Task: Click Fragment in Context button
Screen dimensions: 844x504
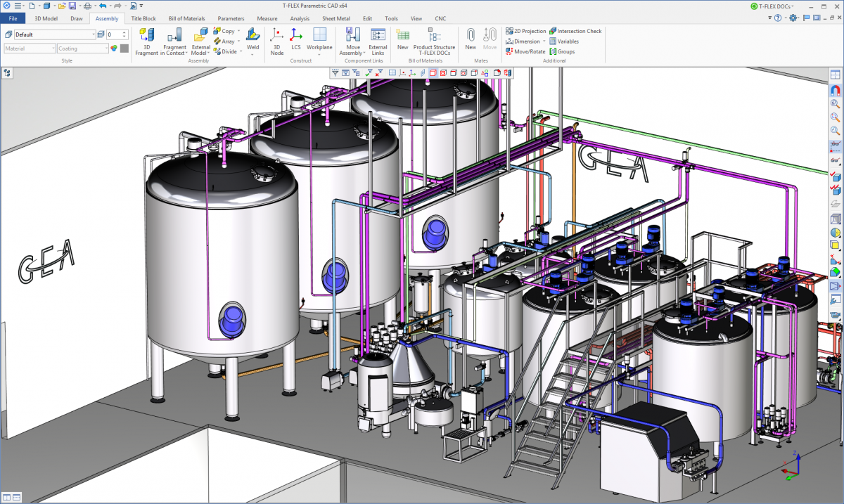Action: (x=174, y=41)
